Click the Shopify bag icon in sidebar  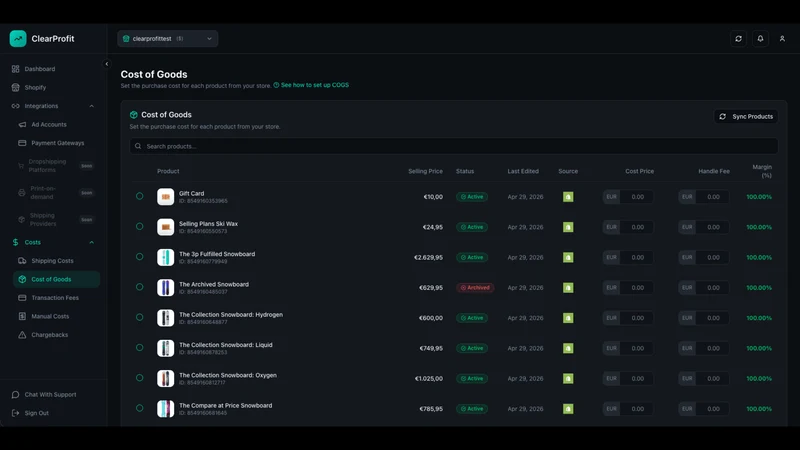click(x=15, y=87)
